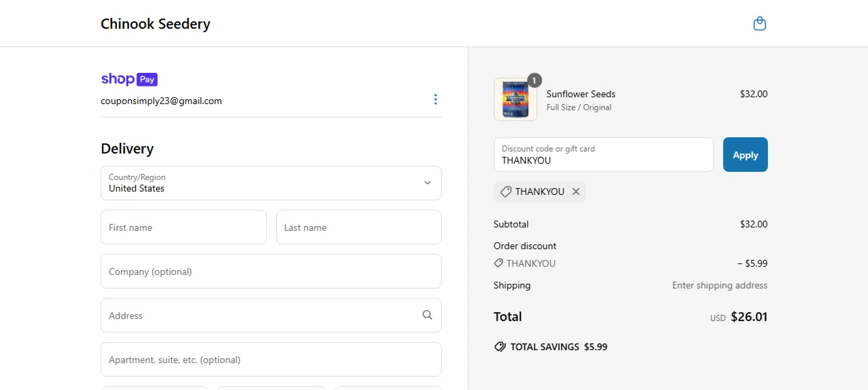Click the TOTAL SAVINGS $5.99 text
The height and width of the screenshot is (390, 868).
[559, 347]
